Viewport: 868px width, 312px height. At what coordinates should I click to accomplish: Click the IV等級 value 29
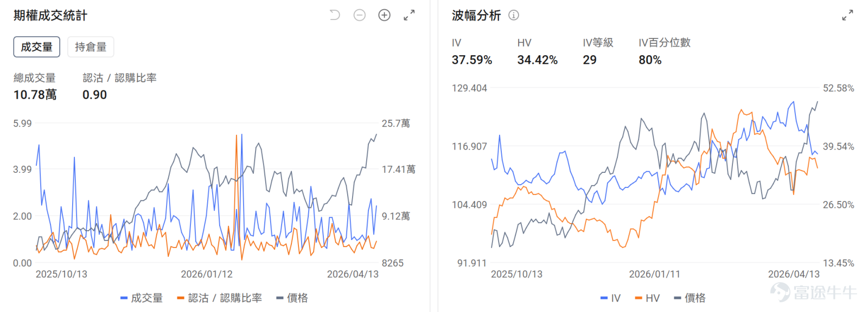[590, 60]
